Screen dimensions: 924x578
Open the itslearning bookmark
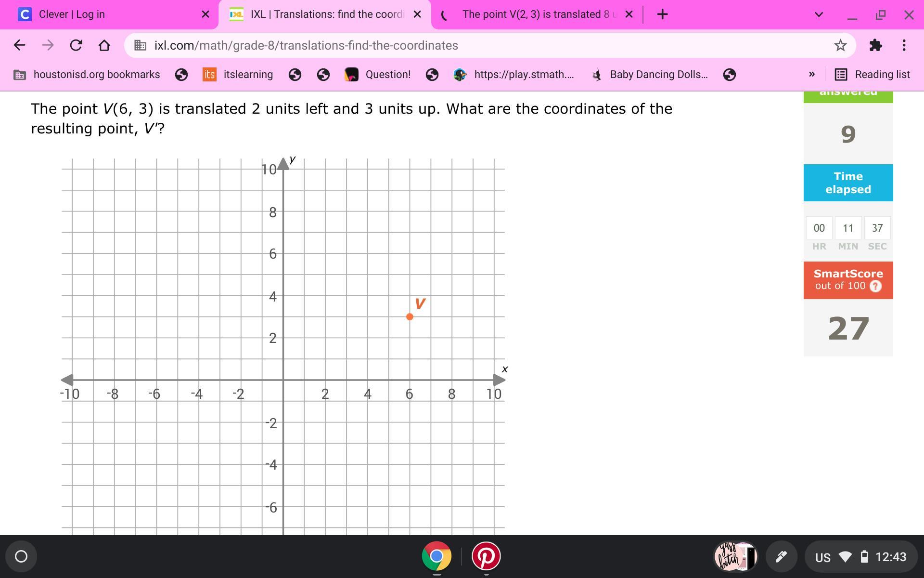[238, 75]
